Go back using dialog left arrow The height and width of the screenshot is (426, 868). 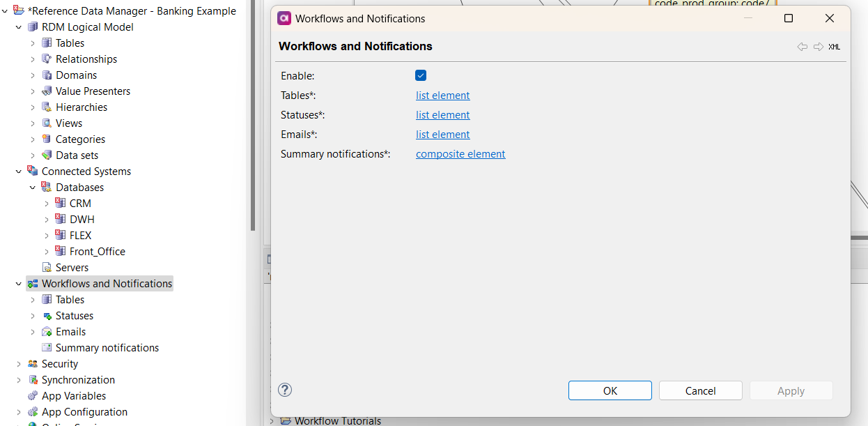coord(803,47)
